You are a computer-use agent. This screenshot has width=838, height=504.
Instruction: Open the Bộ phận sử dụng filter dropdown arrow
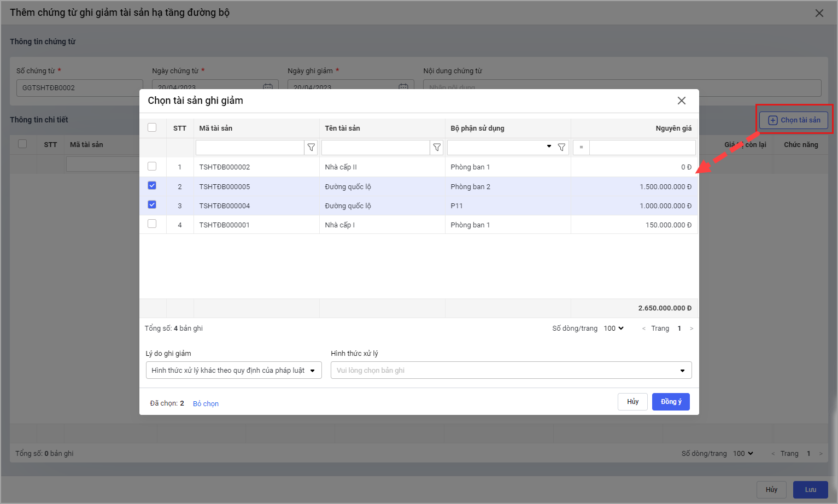click(549, 147)
